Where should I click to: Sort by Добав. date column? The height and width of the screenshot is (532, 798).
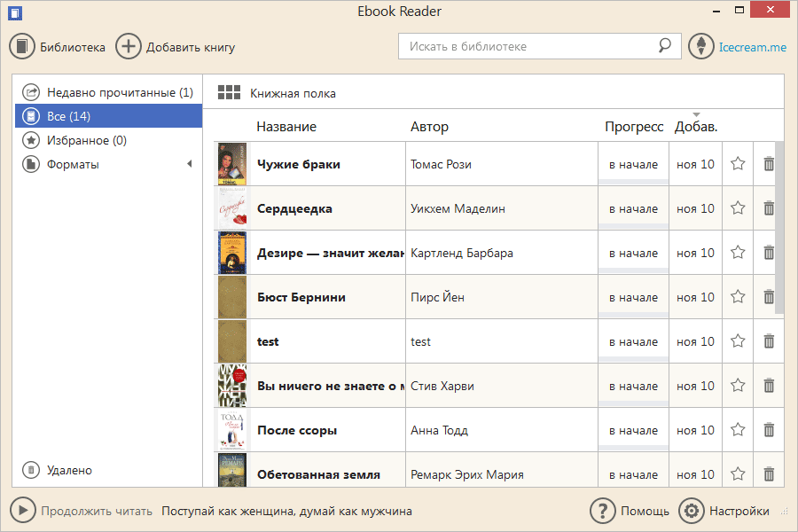[696, 127]
